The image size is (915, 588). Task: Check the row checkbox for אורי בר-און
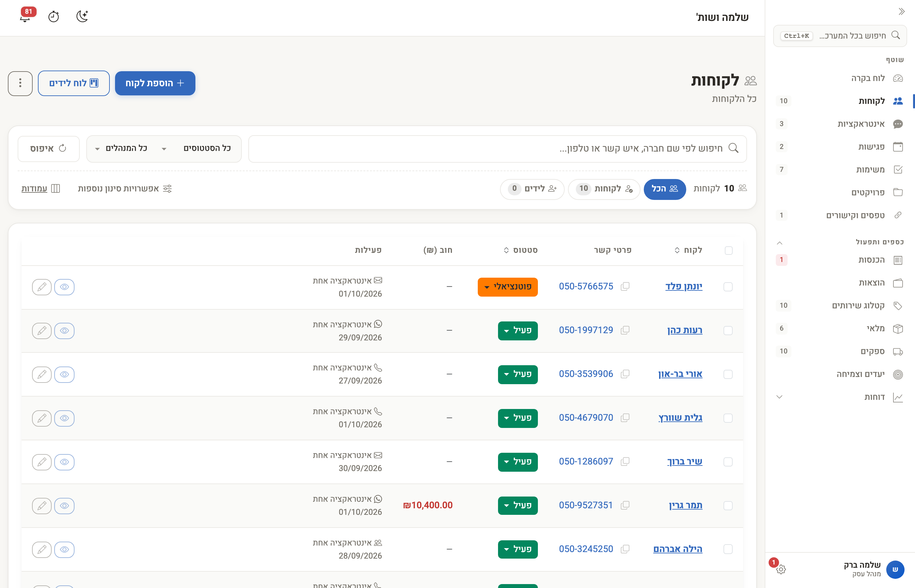click(x=728, y=374)
